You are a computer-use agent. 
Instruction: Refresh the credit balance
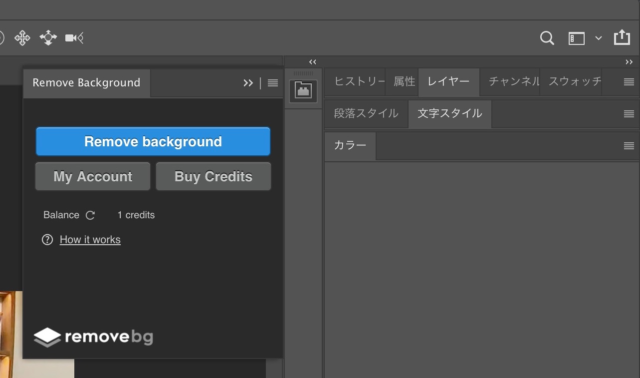pyautogui.click(x=90, y=215)
